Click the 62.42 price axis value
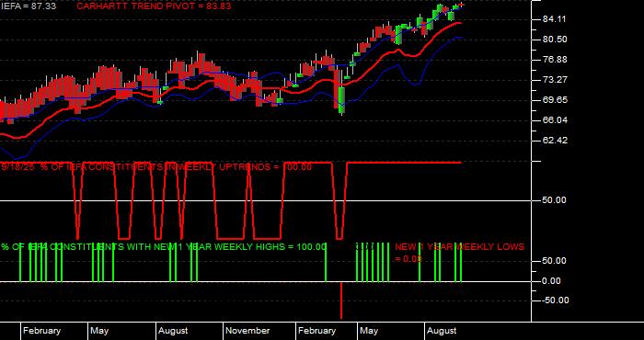 point(556,141)
